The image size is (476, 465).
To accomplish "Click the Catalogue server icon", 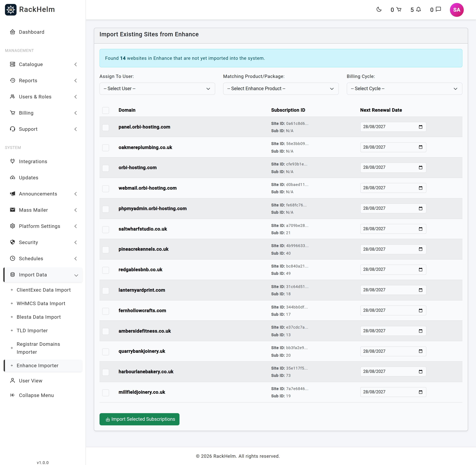I will pyautogui.click(x=12, y=64).
